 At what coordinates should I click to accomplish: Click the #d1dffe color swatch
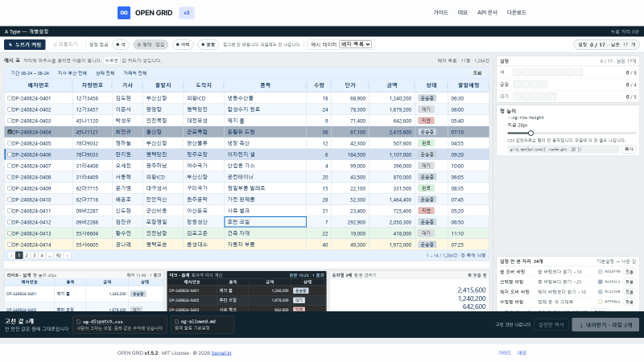pos(600,272)
